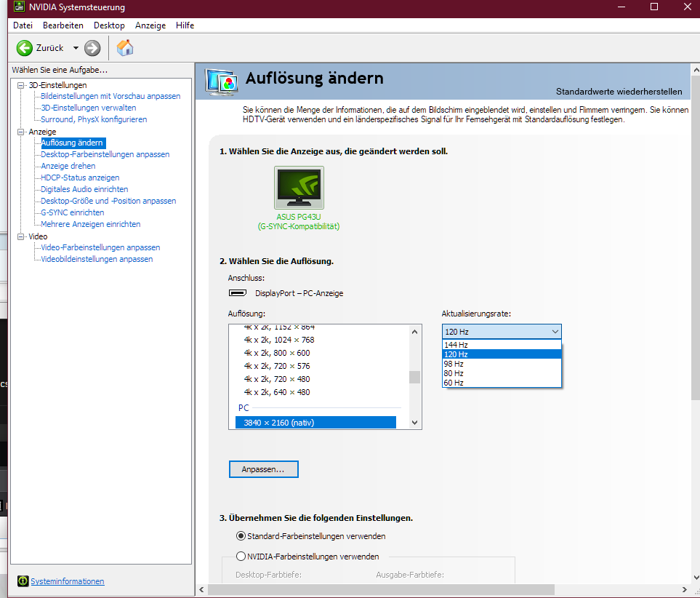Click the Auflösung ändern header icon
The width and height of the screenshot is (700, 598).
[222, 81]
